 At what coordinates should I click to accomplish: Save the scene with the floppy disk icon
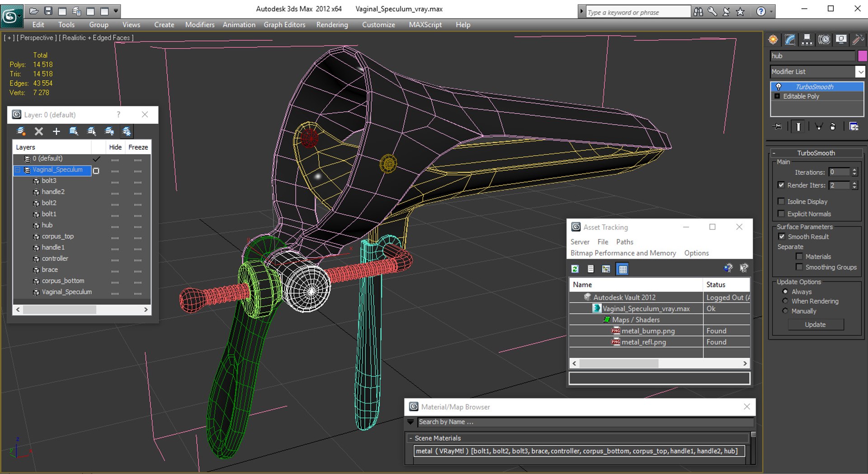[48, 11]
